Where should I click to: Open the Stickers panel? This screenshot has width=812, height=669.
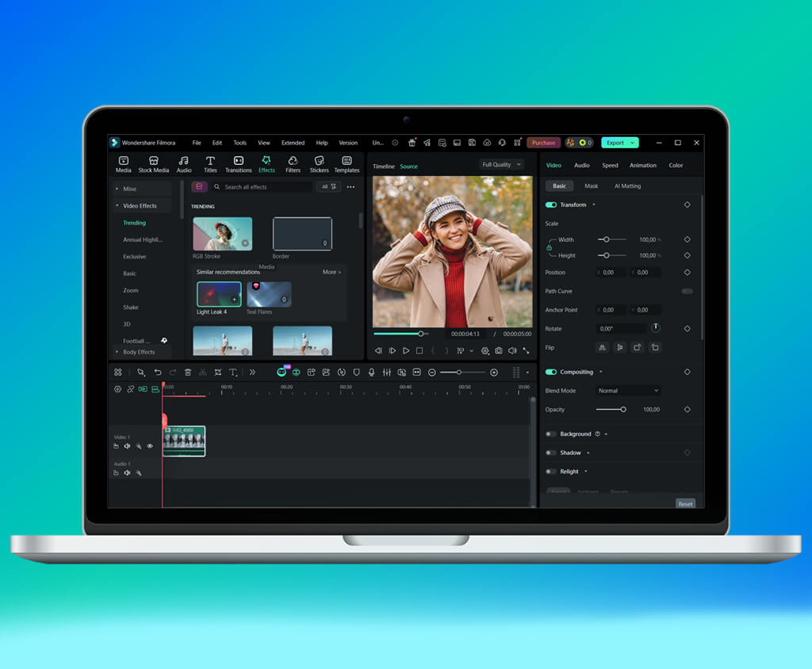[x=319, y=163]
